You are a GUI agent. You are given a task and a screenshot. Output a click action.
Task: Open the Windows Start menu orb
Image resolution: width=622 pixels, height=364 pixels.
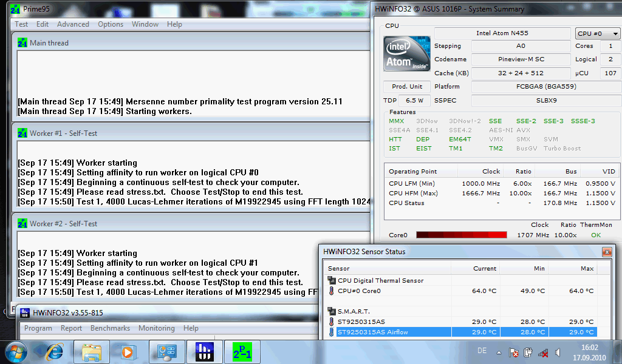(x=16, y=352)
